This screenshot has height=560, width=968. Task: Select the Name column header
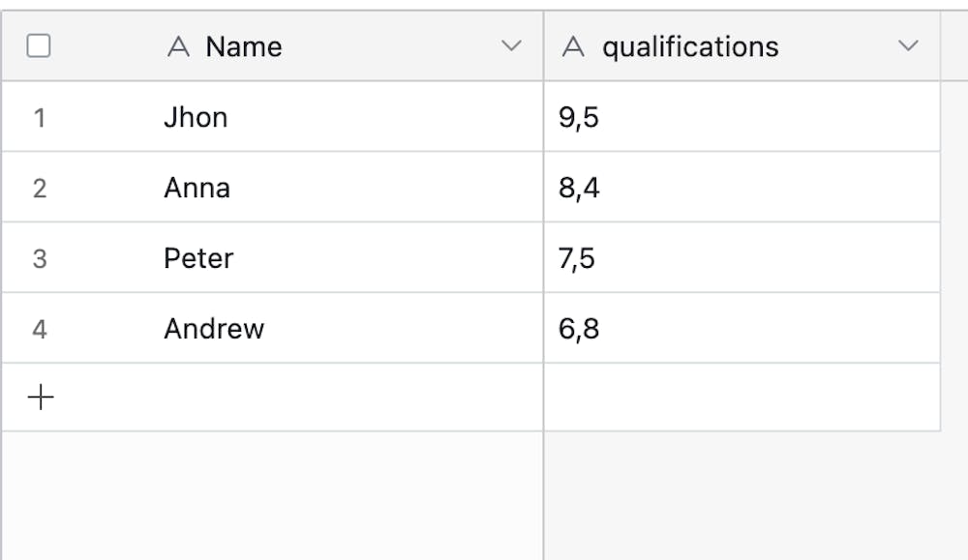tap(244, 46)
